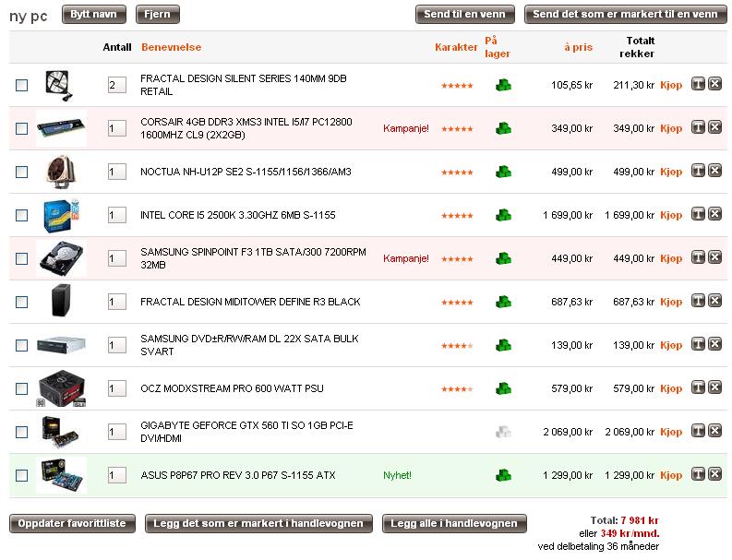Remove Fractal Design Define R3 case with X icon
732x560 pixels.
714,301
